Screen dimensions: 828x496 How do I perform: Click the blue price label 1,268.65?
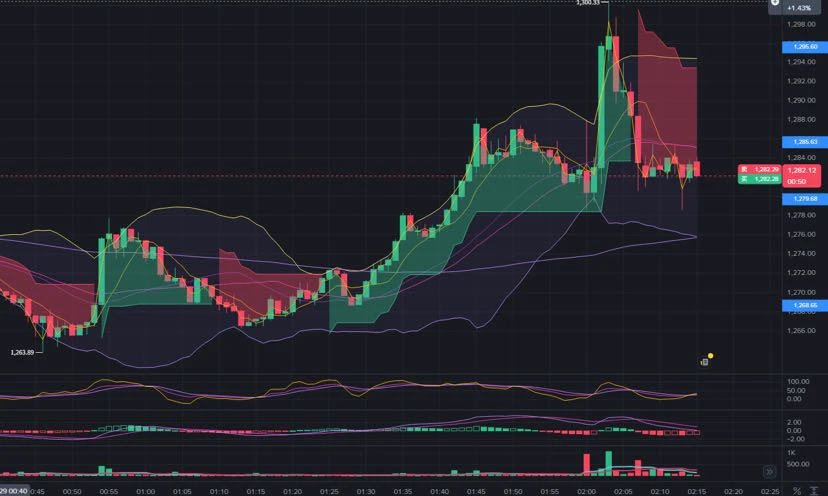coord(805,305)
